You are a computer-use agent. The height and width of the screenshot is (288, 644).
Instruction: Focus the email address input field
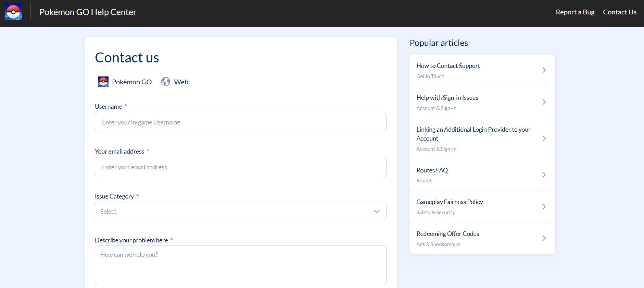241,167
